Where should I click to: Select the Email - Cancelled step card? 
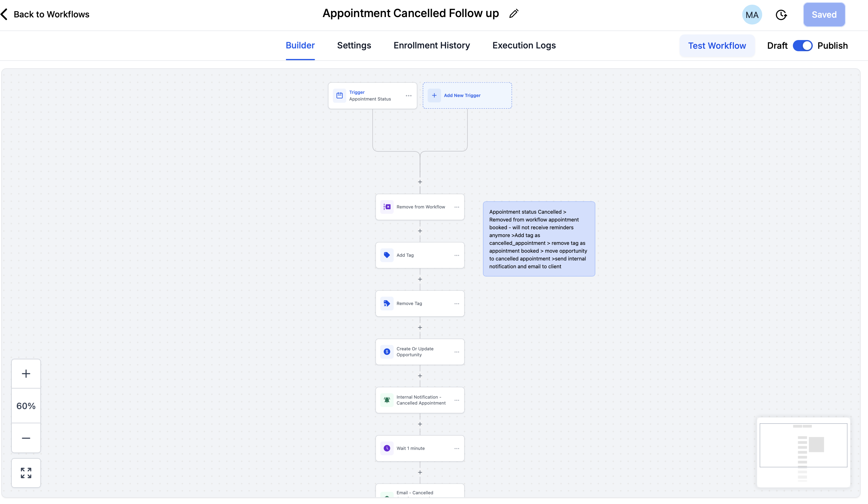(x=420, y=491)
